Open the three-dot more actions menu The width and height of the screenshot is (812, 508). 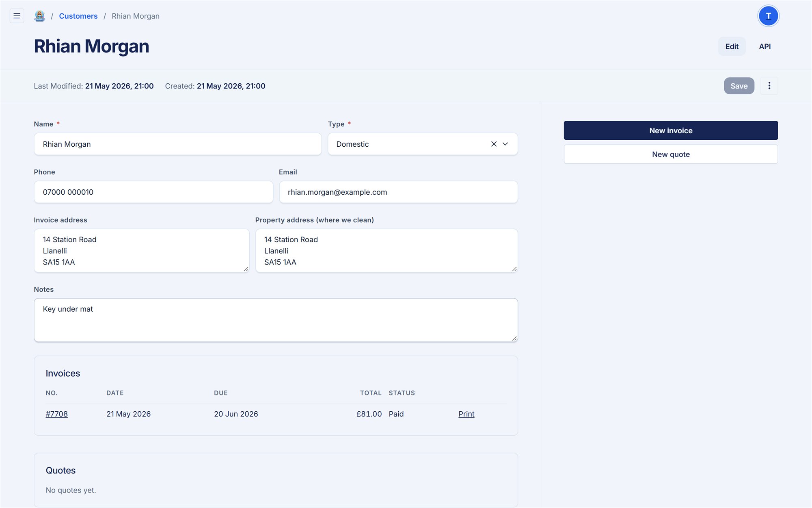(769, 86)
